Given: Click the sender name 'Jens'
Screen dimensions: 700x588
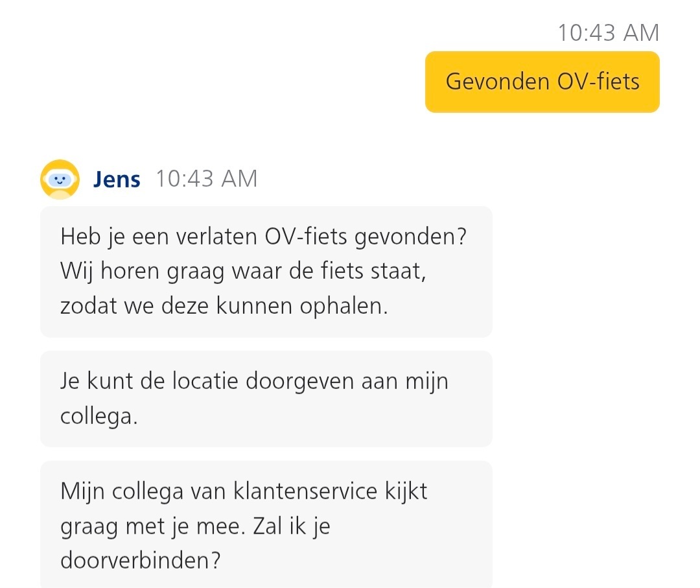Looking at the screenshot, I should (117, 180).
